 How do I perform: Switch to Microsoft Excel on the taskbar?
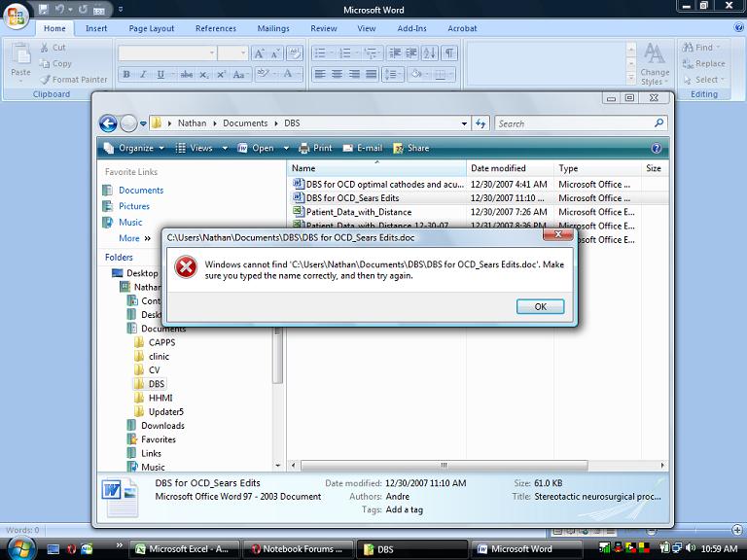point(183,549)
